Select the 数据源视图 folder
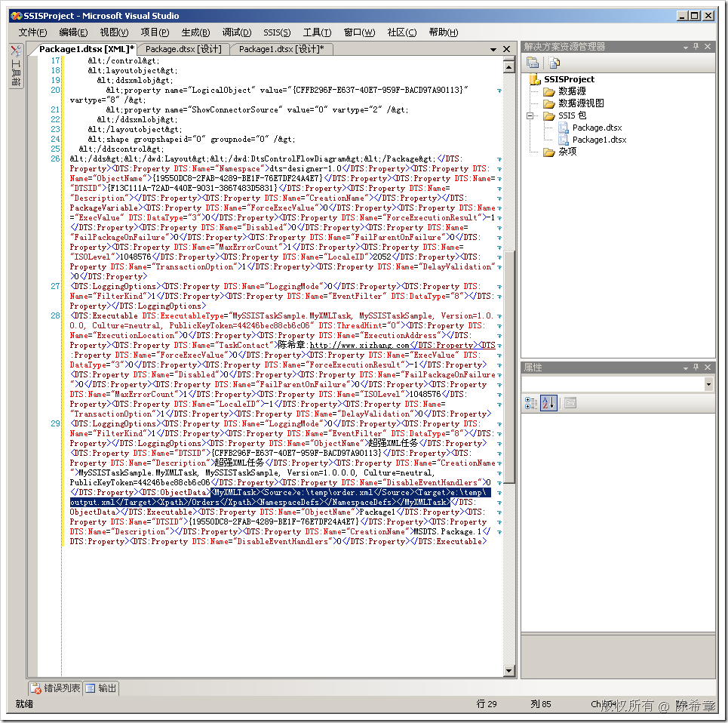This screenshot has height=723, width=728. point(581,103)
